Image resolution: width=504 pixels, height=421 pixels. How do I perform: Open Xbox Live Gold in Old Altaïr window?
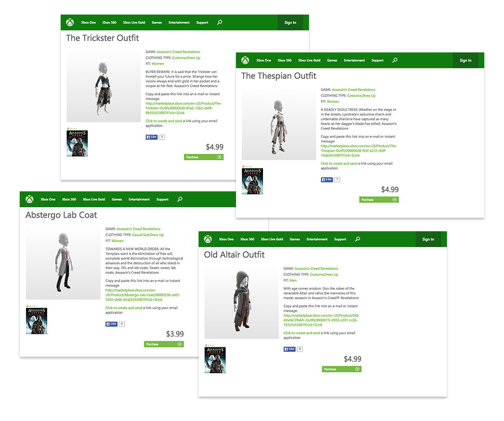(x=272, y=239)
